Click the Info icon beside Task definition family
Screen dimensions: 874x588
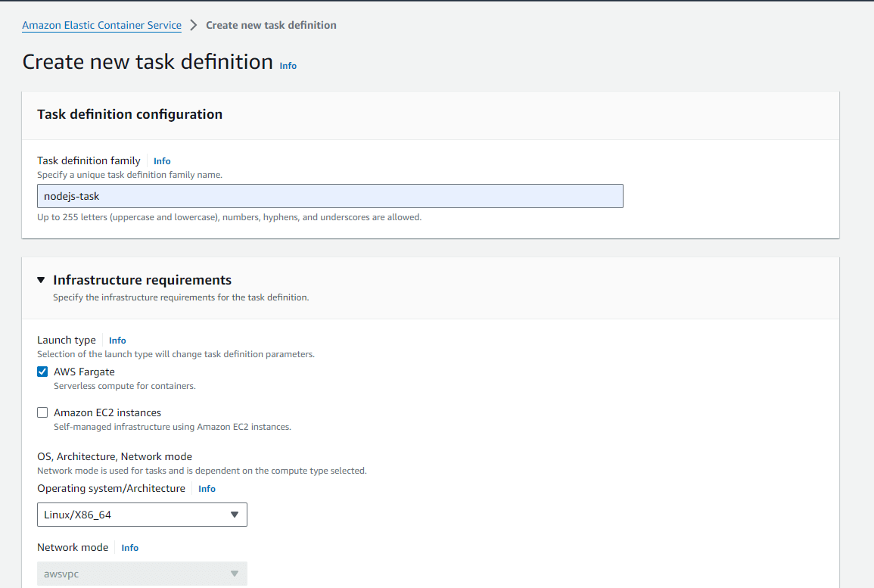(x=161, y=160)
